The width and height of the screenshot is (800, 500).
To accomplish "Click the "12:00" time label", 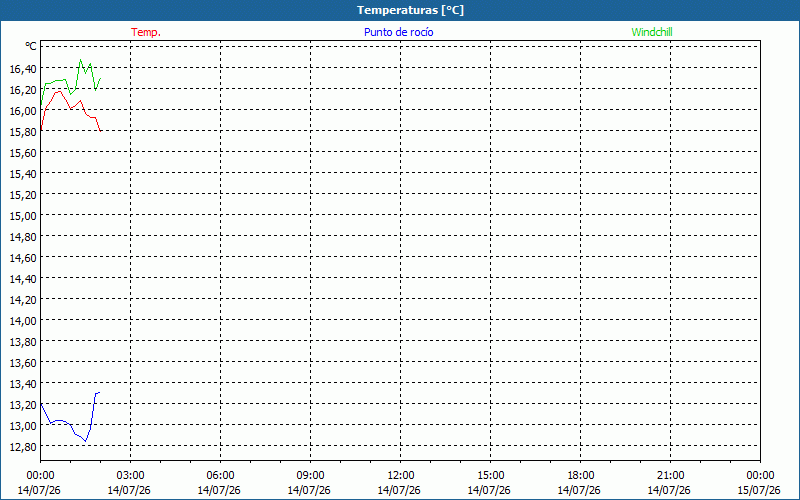I will pos(401,476).
